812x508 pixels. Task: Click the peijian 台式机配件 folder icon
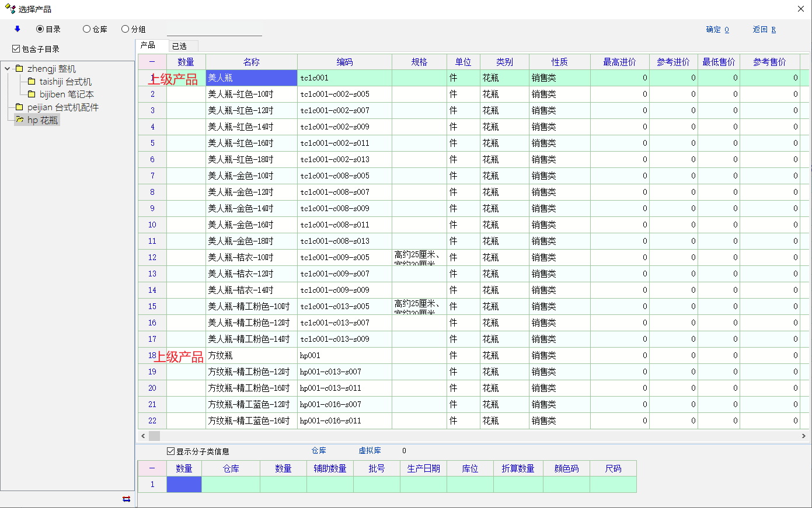pyautogui.click(x=19, y=107)
